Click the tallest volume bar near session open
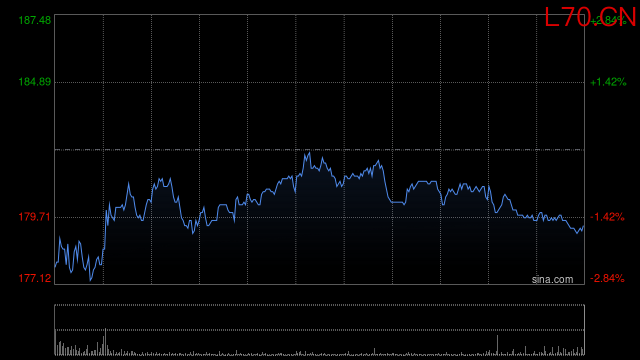The image size is (640, 360). tap(105, 342)
